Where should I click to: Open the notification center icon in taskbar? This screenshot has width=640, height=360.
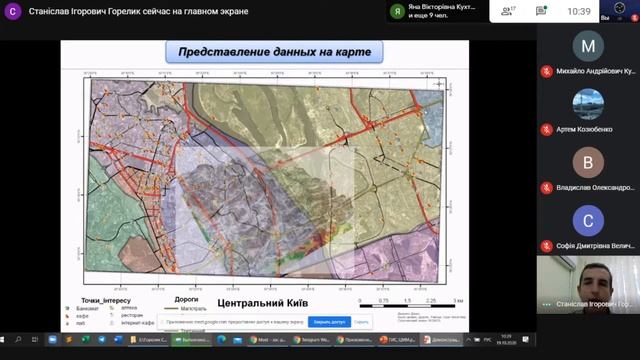(526, 340)
